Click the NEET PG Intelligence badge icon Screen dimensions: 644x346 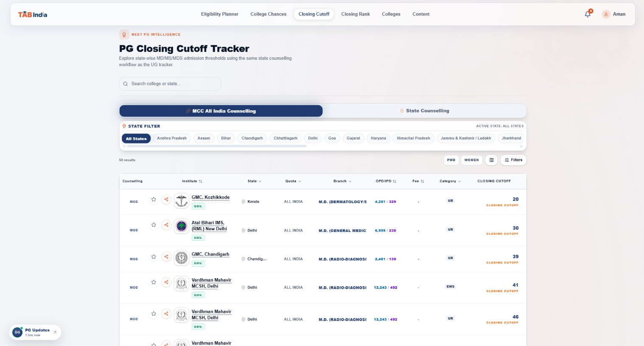tap(124, 34)
